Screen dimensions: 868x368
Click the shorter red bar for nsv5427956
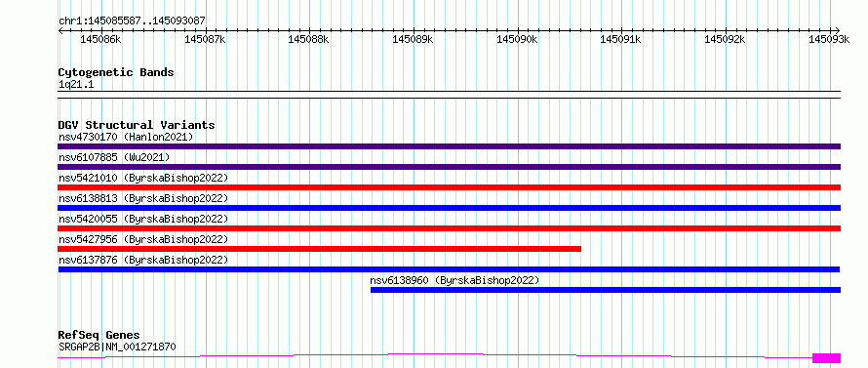[320, 249]
